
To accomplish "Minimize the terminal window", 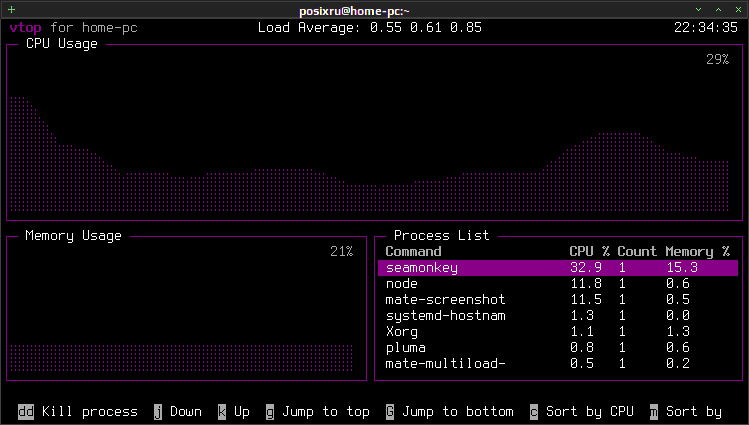I will click(x=698, y=10).
